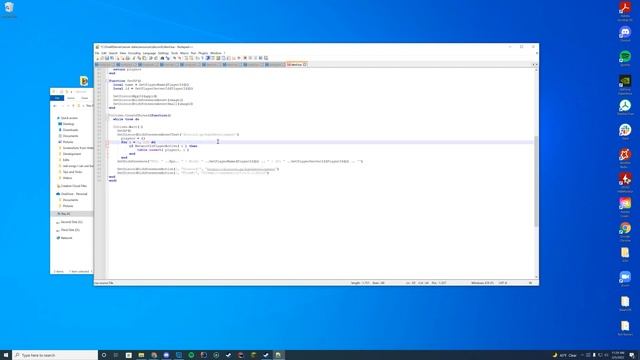Screen dimensions: 640x360
Task: Click Quick access in Explorer window
Action: (69, 118)
